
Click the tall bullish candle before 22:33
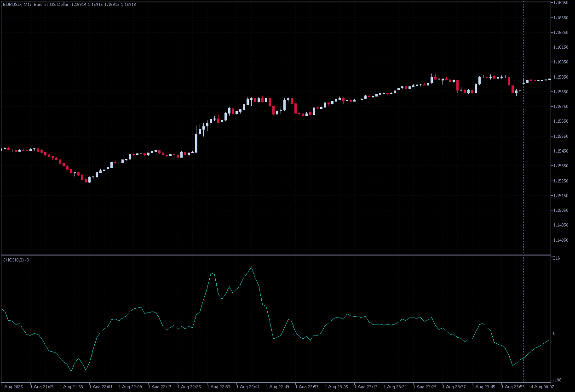point(196,142)
